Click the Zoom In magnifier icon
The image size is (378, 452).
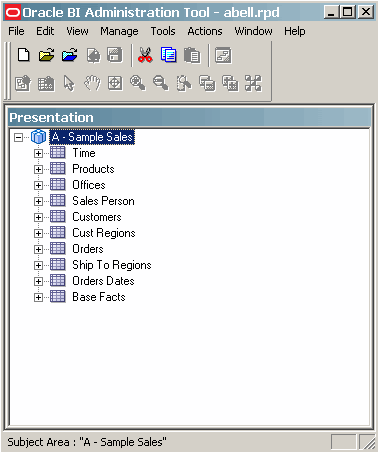(138, 83)
